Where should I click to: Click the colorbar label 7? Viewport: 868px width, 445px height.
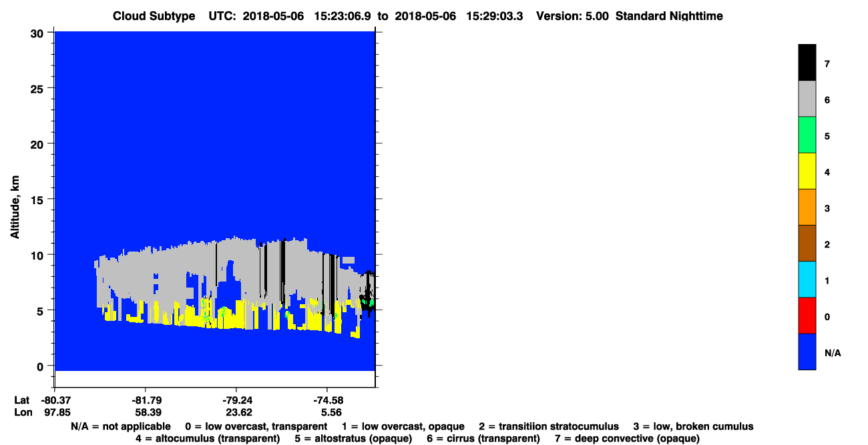[827, 64]
